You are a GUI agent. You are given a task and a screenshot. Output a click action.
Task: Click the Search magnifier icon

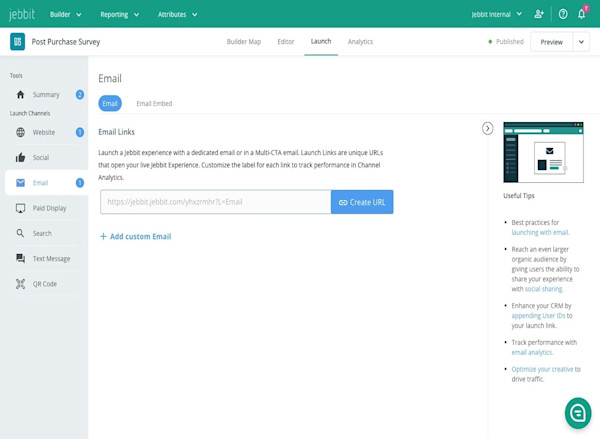click(20, 233)
